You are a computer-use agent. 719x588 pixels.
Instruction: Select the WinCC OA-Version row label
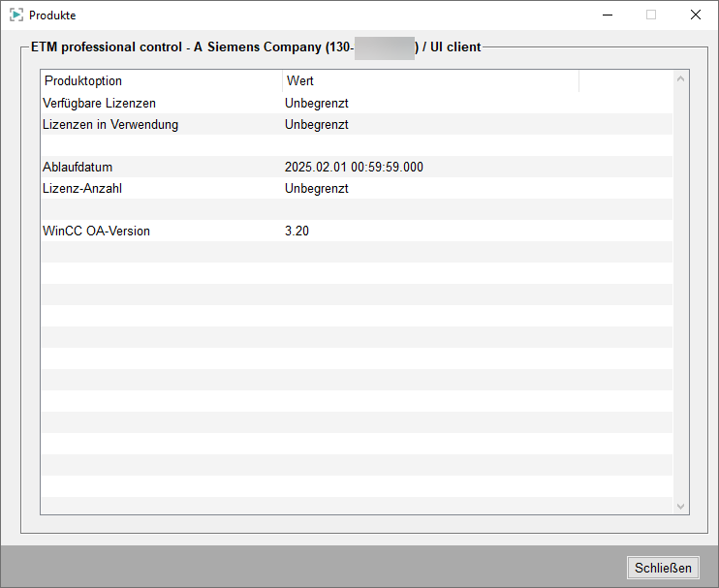[96, 231]
